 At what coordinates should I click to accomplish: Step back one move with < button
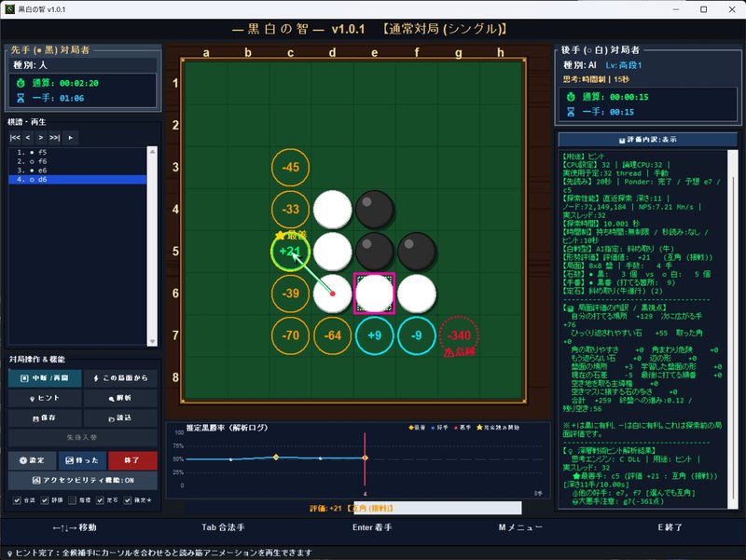[x=28, y=138]
